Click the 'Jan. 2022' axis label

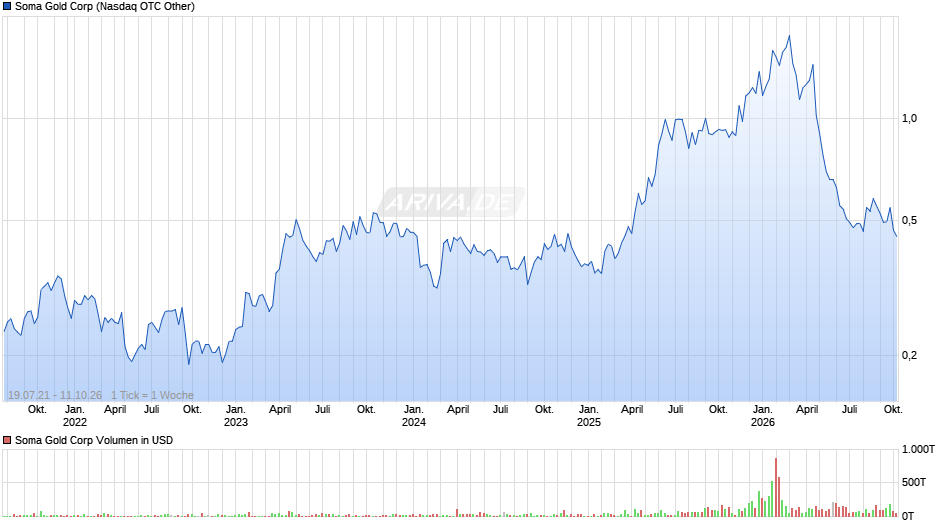tap(75, 416)
